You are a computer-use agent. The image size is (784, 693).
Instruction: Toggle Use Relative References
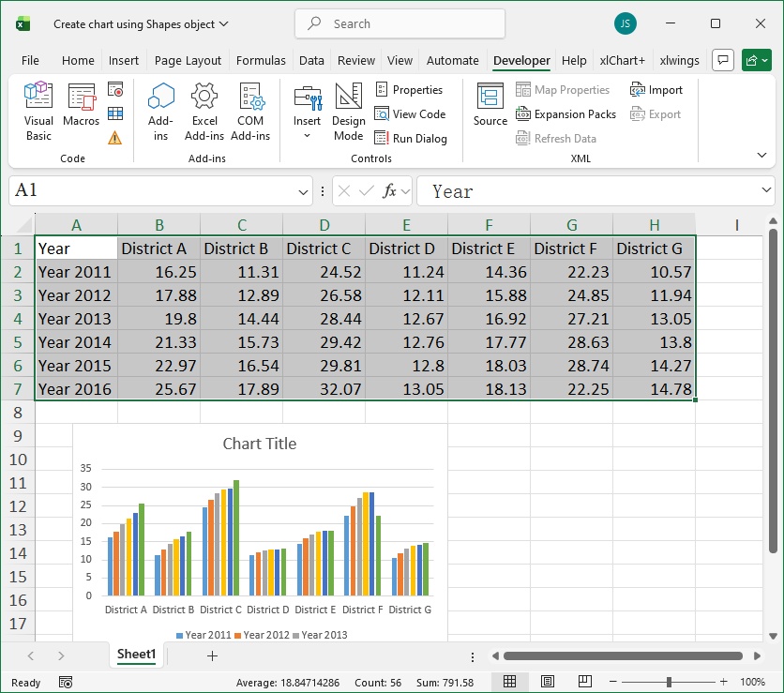click(115, 114)
